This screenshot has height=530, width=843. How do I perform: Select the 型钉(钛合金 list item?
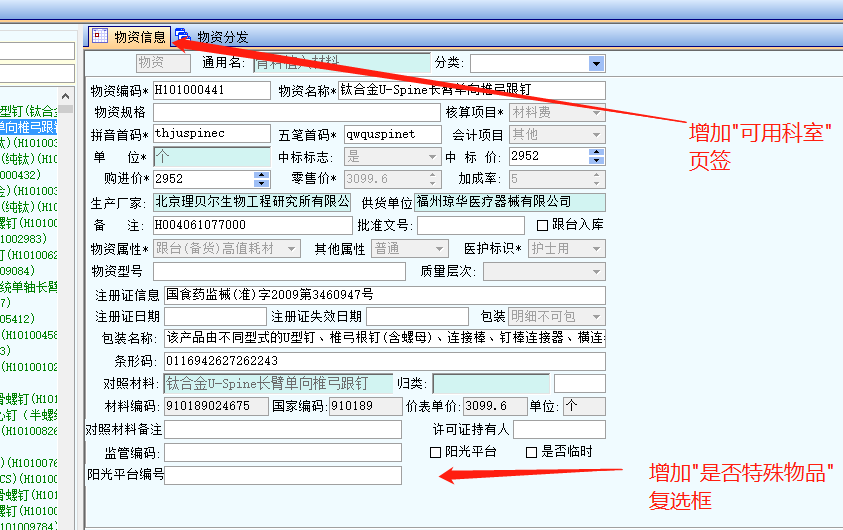coord(28,111)
